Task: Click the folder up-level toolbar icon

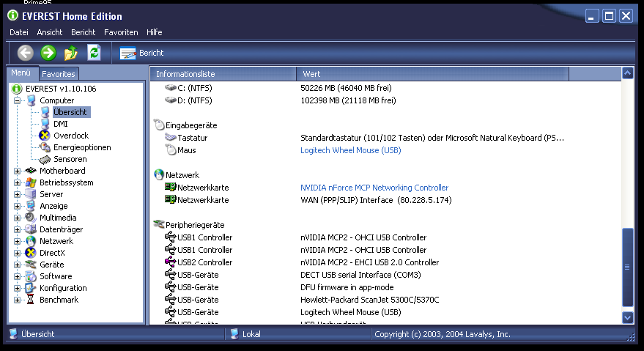Action: click(x=70, y=53)
